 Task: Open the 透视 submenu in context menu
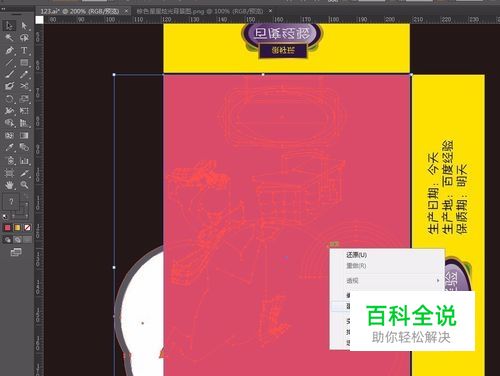387,281
